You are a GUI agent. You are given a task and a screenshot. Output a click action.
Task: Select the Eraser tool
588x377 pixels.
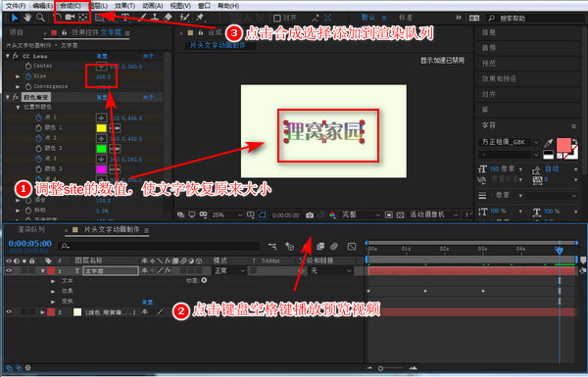[168, 18]
